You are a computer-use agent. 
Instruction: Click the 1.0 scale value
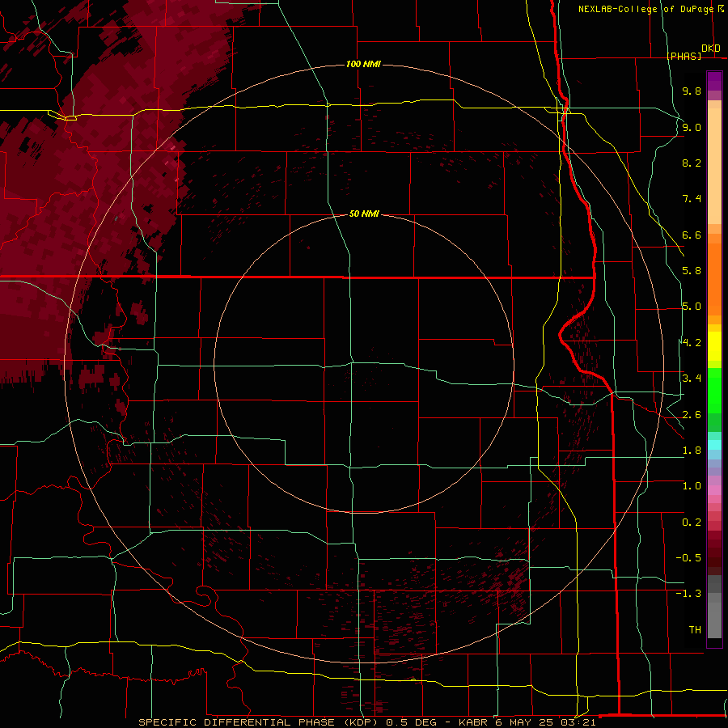click(x=692, y=486)
